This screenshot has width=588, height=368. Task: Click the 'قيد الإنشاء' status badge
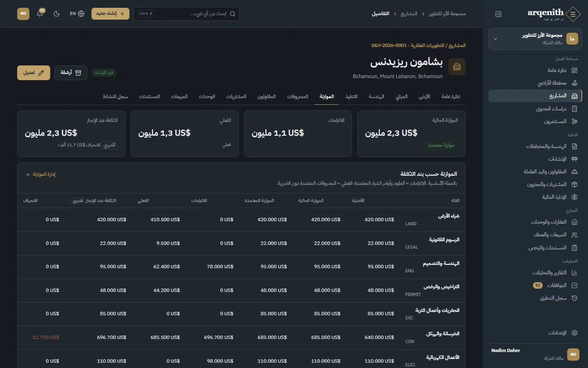point(104,73)
